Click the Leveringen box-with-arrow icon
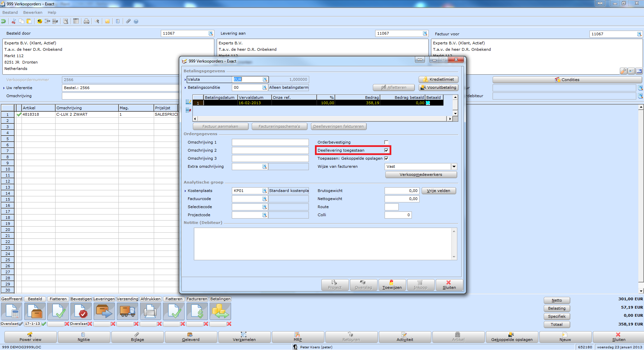The image size is (644, 350). tap(104, 311)
